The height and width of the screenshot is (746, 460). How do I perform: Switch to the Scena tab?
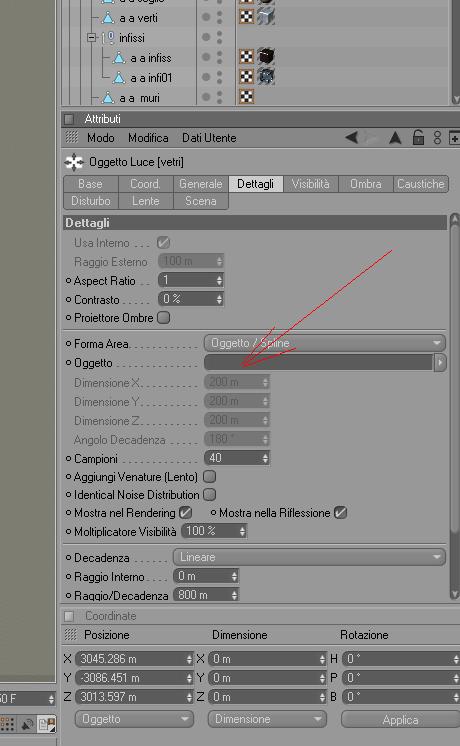pyautogui.click(x=201, y=201)
